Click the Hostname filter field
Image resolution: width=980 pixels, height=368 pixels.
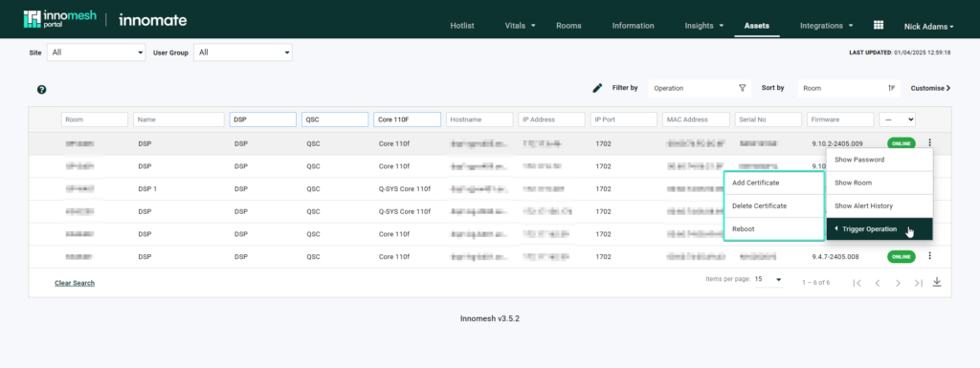479,119
